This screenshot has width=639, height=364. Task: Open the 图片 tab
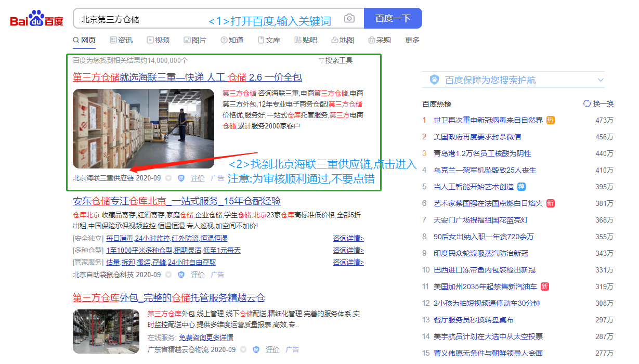[x=195, y=40]
